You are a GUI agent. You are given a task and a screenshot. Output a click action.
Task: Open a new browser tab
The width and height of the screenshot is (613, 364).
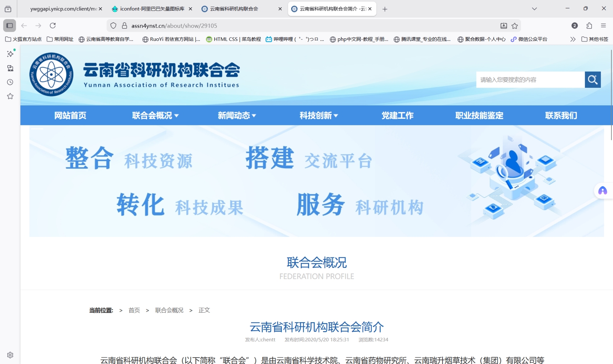(x=385, y=9)
